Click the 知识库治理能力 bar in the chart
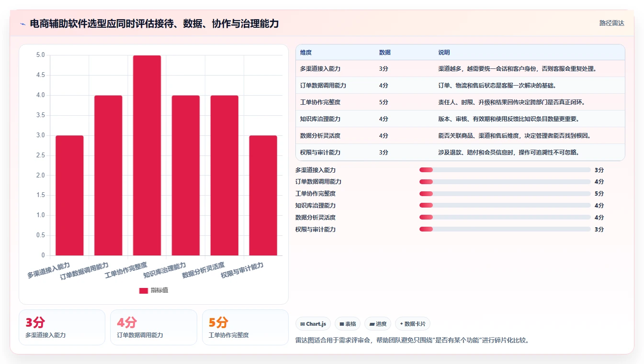 click(186, 175)
